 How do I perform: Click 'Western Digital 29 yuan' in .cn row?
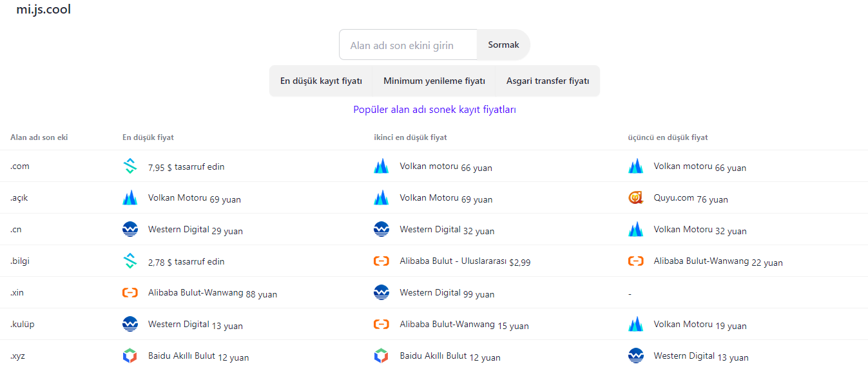[x=195, y=230]
